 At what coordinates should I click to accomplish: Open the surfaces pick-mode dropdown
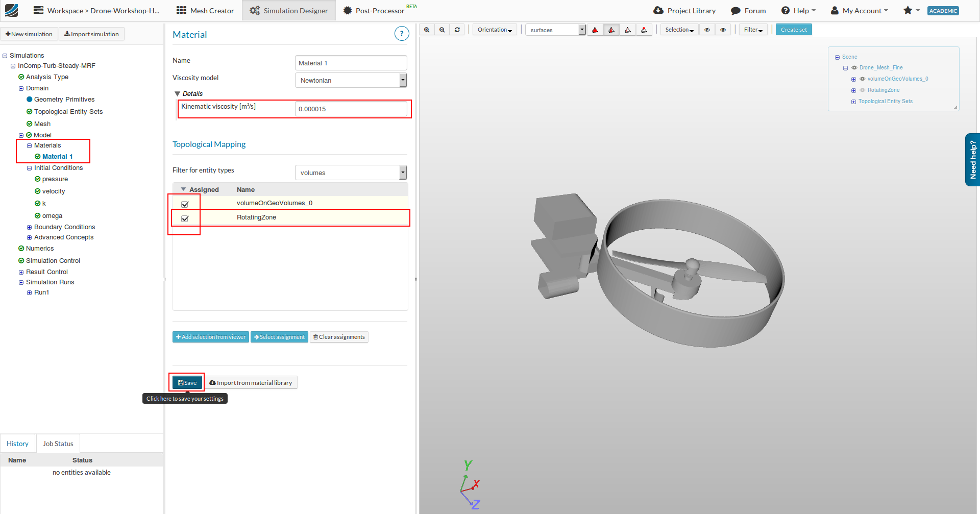[x=556, y=30]
